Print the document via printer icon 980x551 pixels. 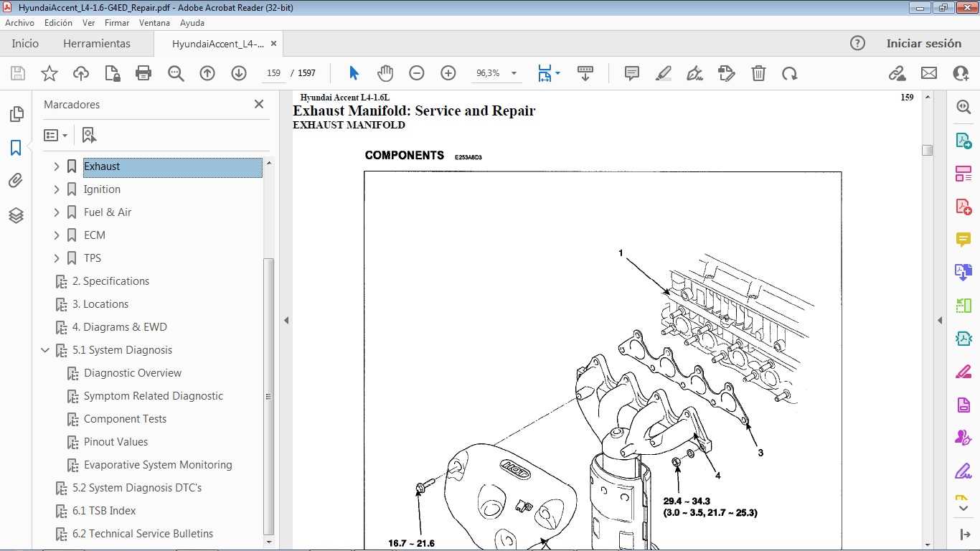[x=143, y=73]
